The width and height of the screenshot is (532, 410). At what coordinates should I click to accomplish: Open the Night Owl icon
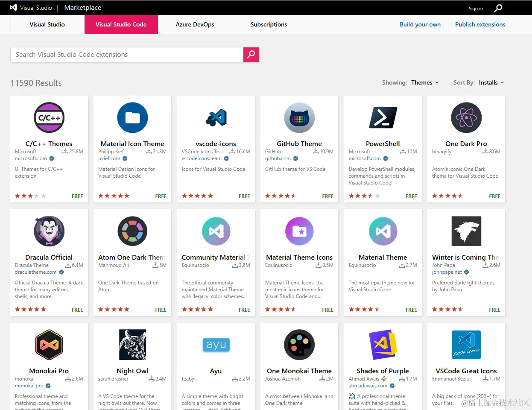click(132, 345)
